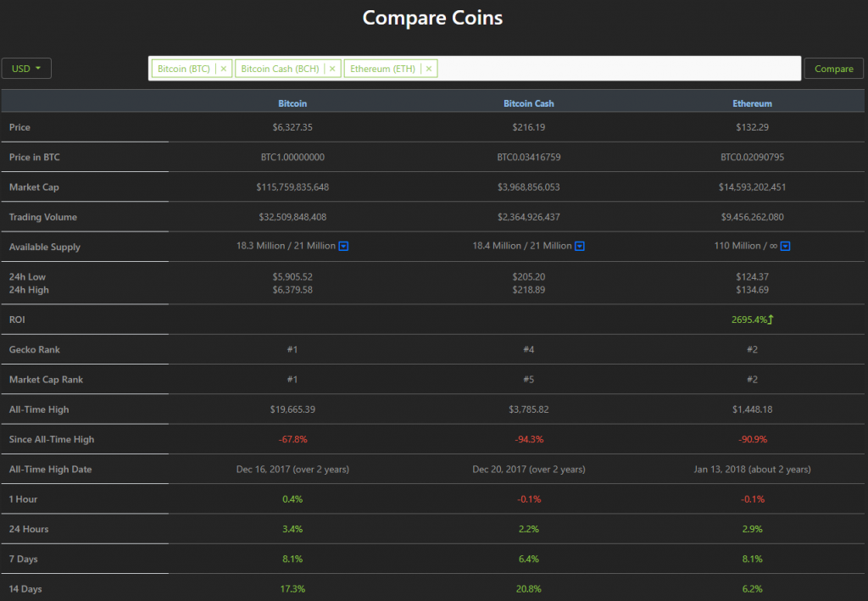Click the supply breakdown icon next to Bitcoin Cash supply
Image resolution: width=868 pixels, height=601 pixels.
coord(579,246)
